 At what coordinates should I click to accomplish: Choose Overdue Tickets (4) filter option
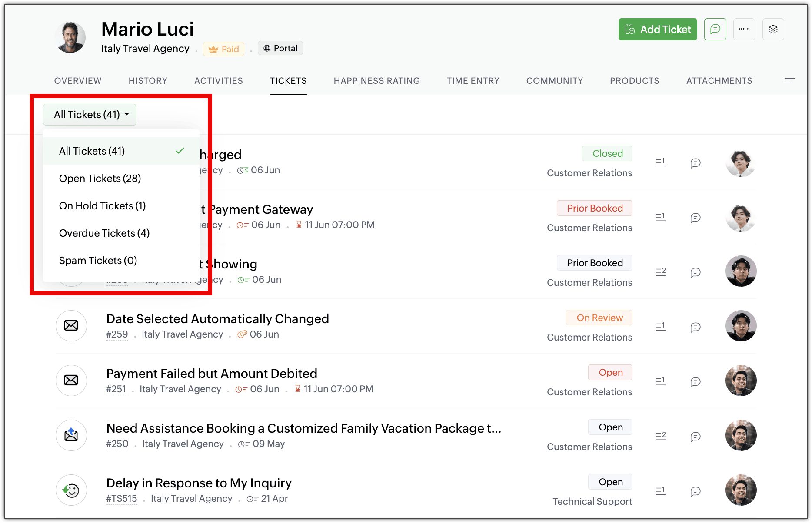click(104, 233)
